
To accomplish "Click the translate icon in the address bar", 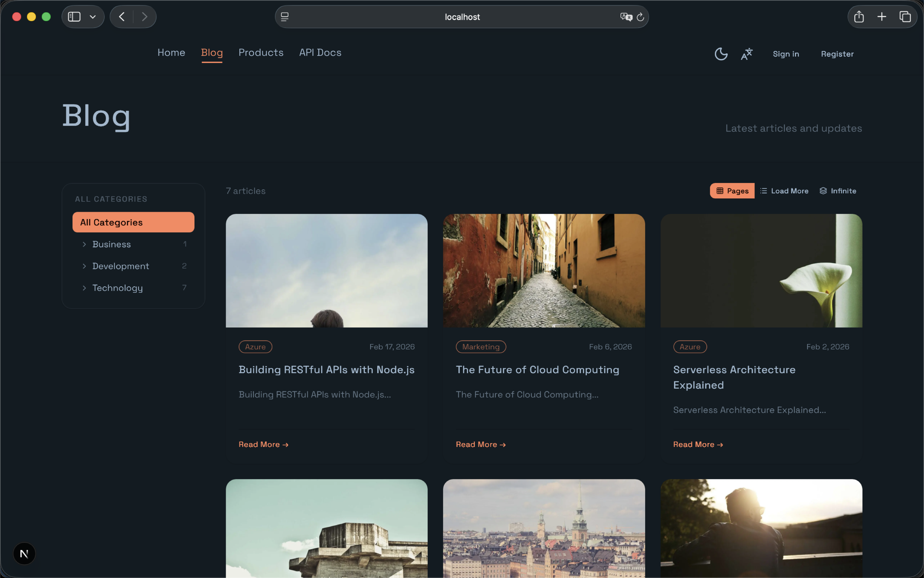I will point(626,17).
